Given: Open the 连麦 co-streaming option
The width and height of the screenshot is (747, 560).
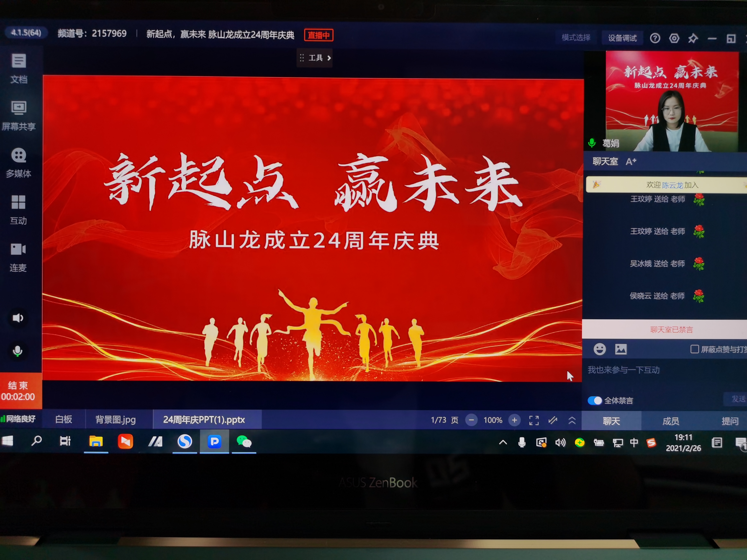Looking at the screenshot, I should click(18, 257).
